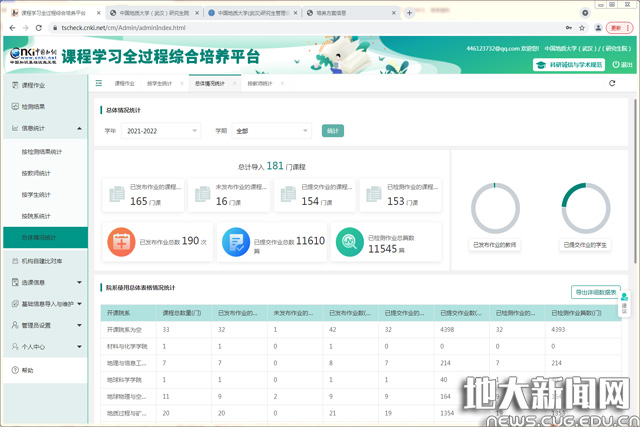
Task: Switch to the 按学生统计 tab
Action: (160, 83)
